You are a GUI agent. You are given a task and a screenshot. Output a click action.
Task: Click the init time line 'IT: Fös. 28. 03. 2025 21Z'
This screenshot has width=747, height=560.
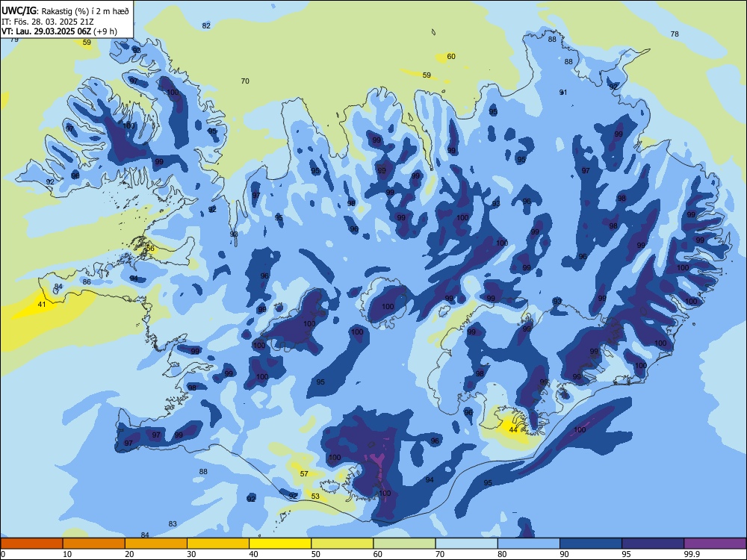tap(48, 22)
